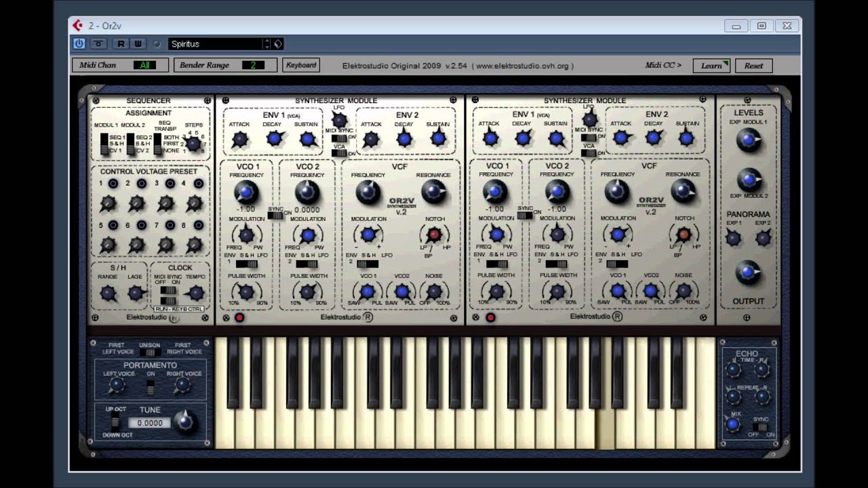Click the clock TEMPO knob
Screen dimensions: 868x488
click(x=196, y=293)
